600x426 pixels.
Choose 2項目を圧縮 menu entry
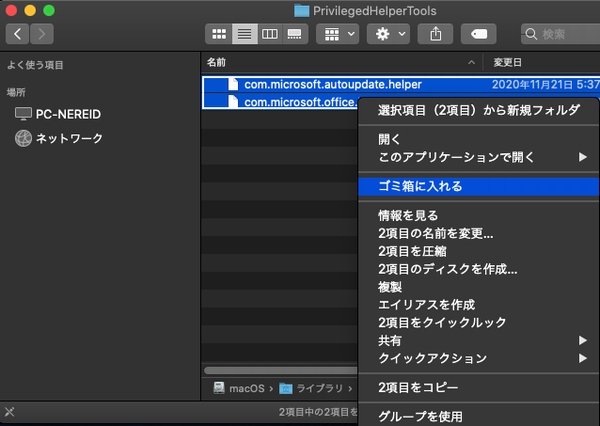point(479,251)
